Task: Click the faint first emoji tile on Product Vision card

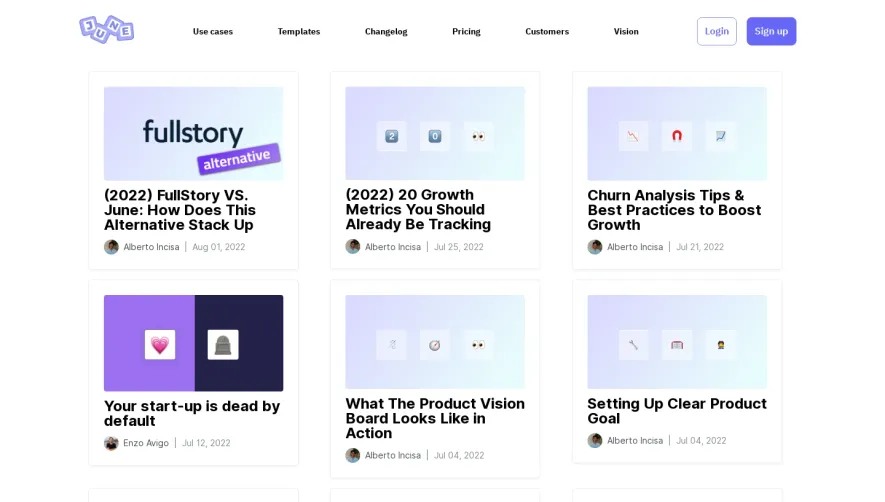Action: tap(392, 345)
